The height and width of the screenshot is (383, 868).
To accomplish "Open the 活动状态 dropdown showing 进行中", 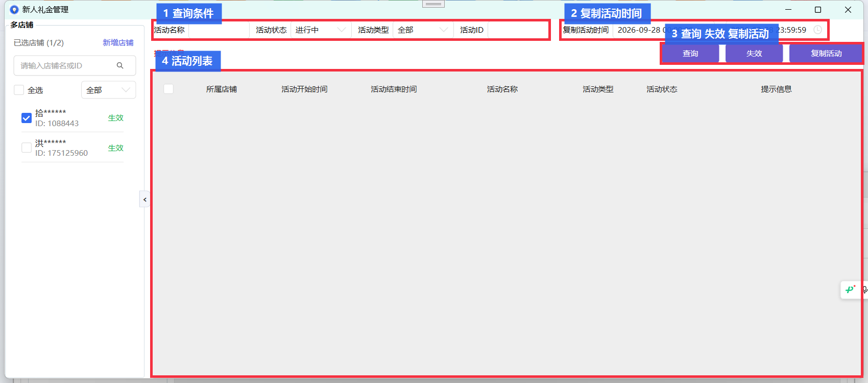I will click(x=321, y=30).
